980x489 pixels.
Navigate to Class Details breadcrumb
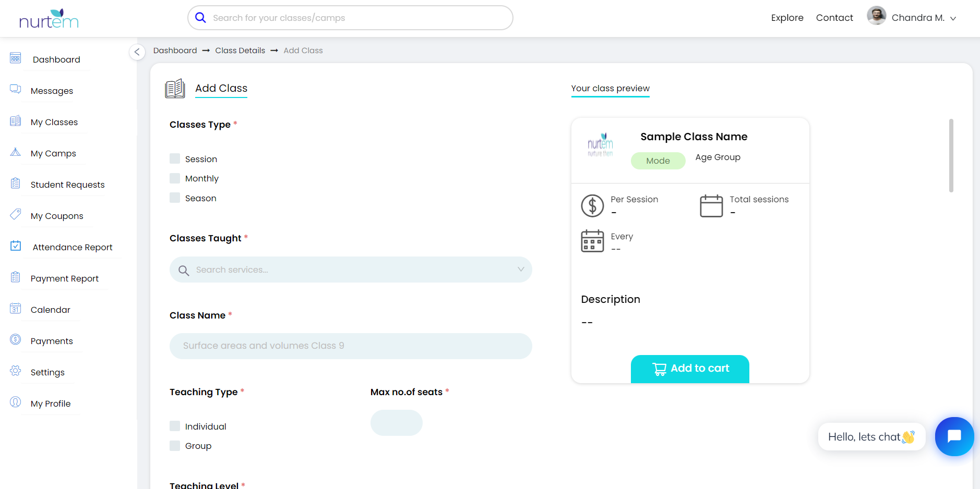coord(240,50)
